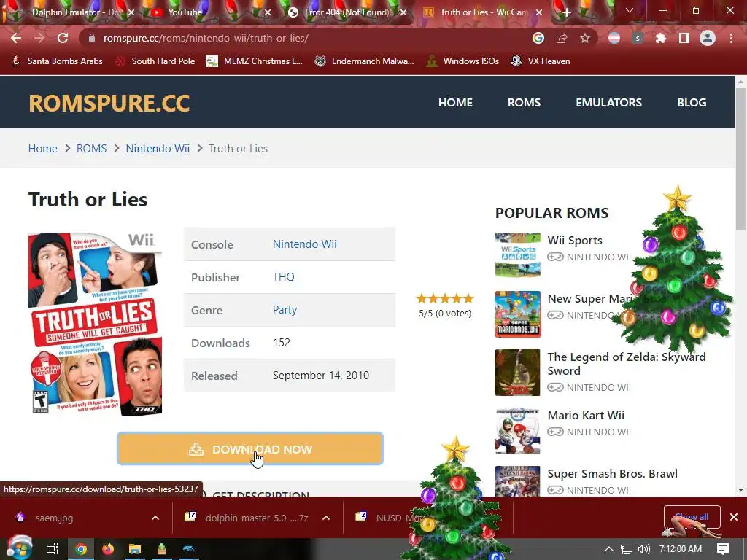
Task: Bookmark this page with the star
Action: click(x=585, y=38)
